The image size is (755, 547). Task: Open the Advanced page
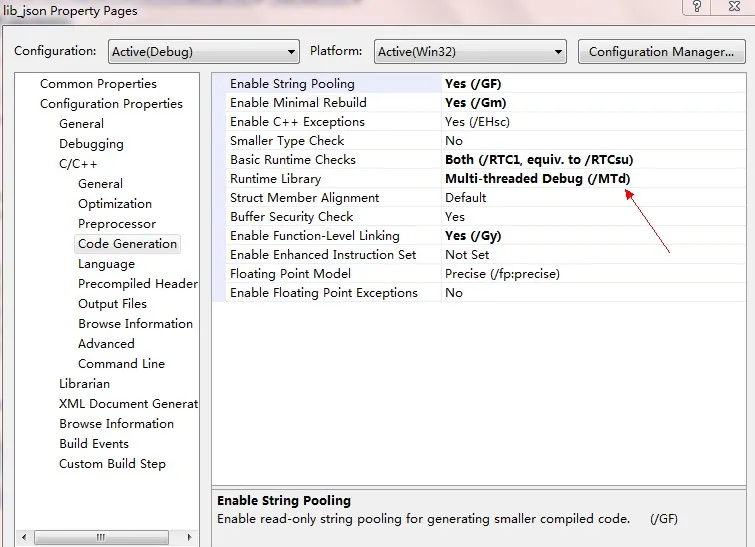106,344
